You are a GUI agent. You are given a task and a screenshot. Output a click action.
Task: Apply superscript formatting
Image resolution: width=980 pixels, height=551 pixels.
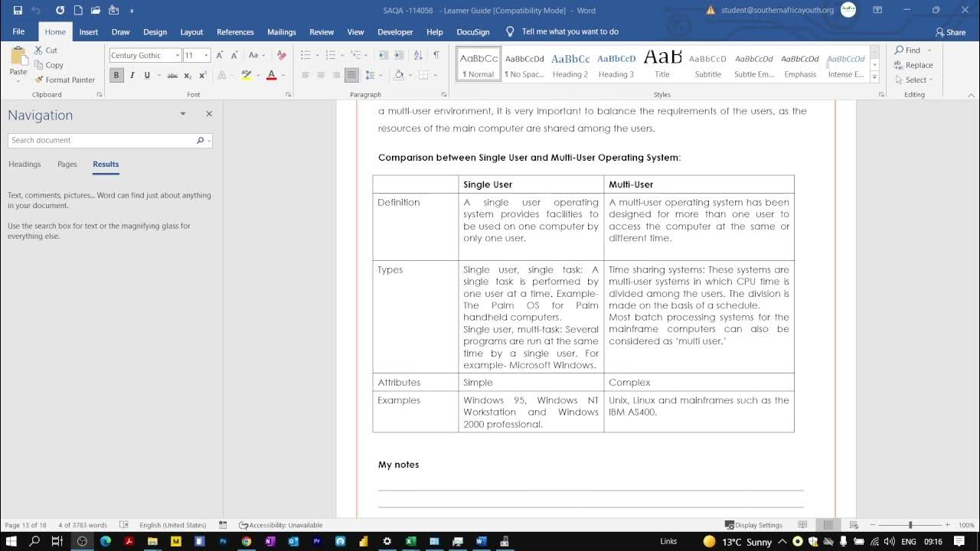[203, 75]
